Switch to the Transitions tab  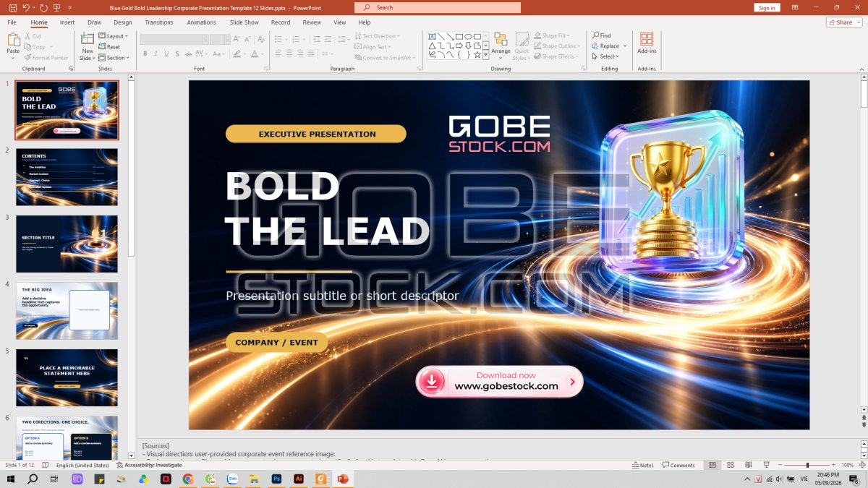(x=159, y=22)
